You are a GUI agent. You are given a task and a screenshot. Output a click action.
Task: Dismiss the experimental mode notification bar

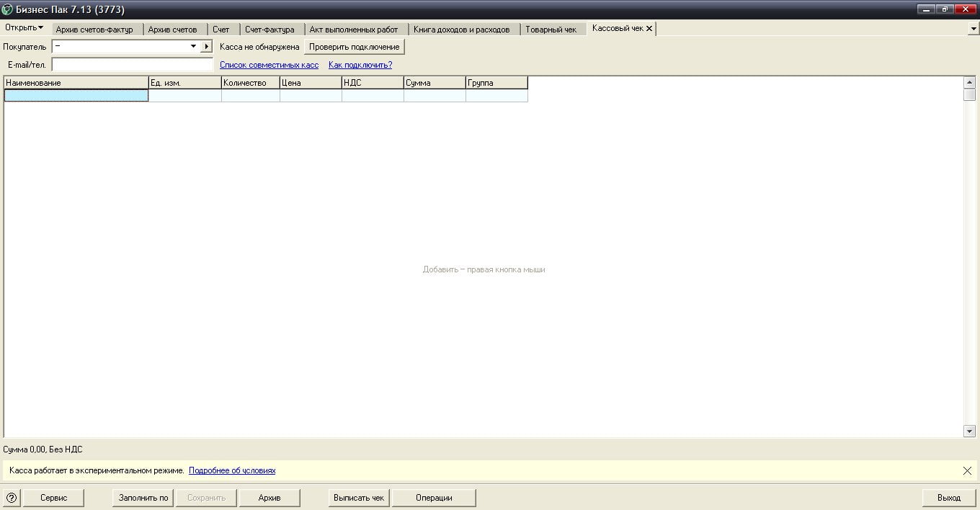point(967,471)
